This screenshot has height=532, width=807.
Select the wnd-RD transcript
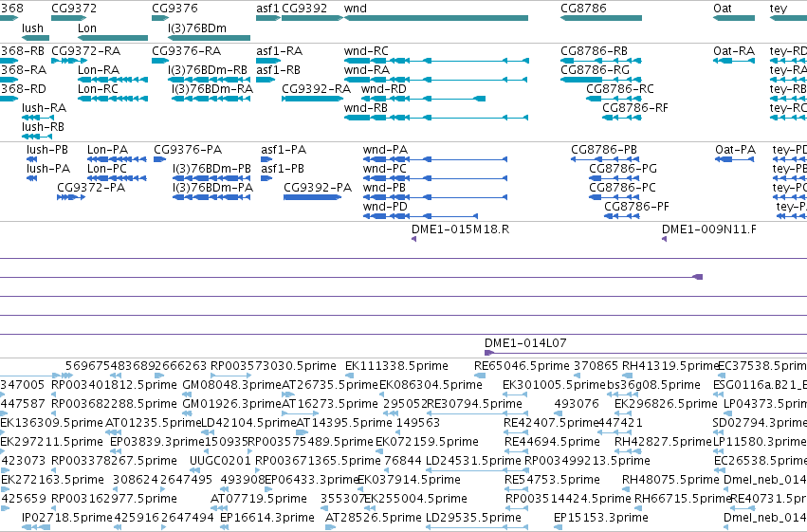[423, 99]
